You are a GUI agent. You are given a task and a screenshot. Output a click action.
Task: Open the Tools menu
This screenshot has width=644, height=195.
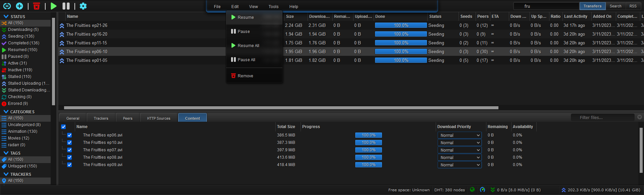tap(273, 7)
